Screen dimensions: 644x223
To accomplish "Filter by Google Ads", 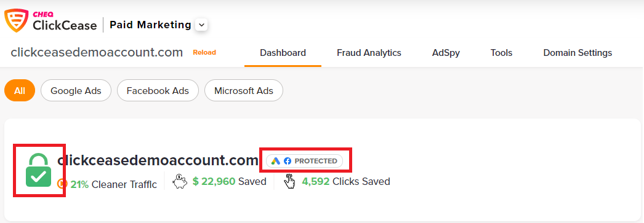I will coord(76,90).
